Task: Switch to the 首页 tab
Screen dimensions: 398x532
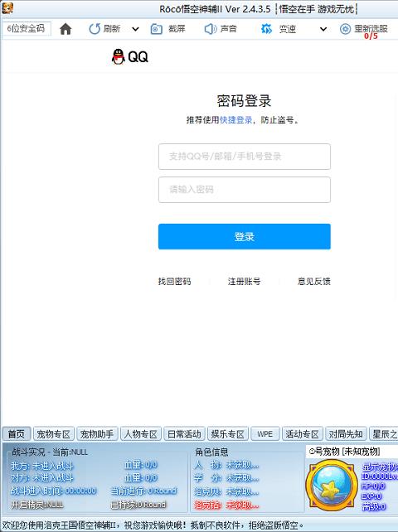Action: click(17, 434)
